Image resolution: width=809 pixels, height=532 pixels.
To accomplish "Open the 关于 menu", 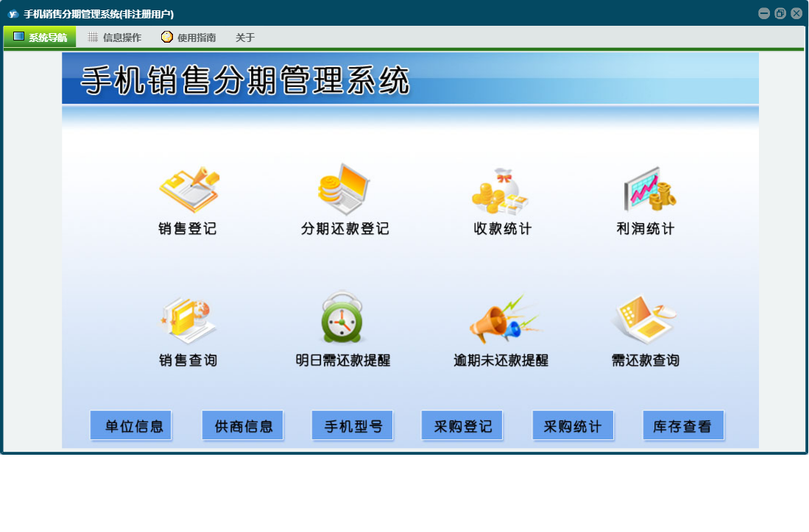I will (245, 37).
